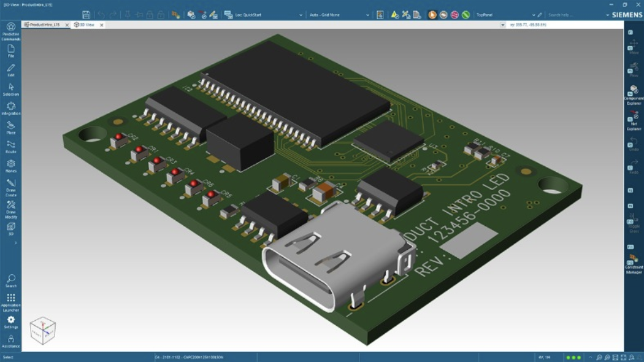The width and height of the screenshot is (644, 362).
Task: Toggle the pink circular mode icon
Action: pyautogui.click(x=454, y=15)
